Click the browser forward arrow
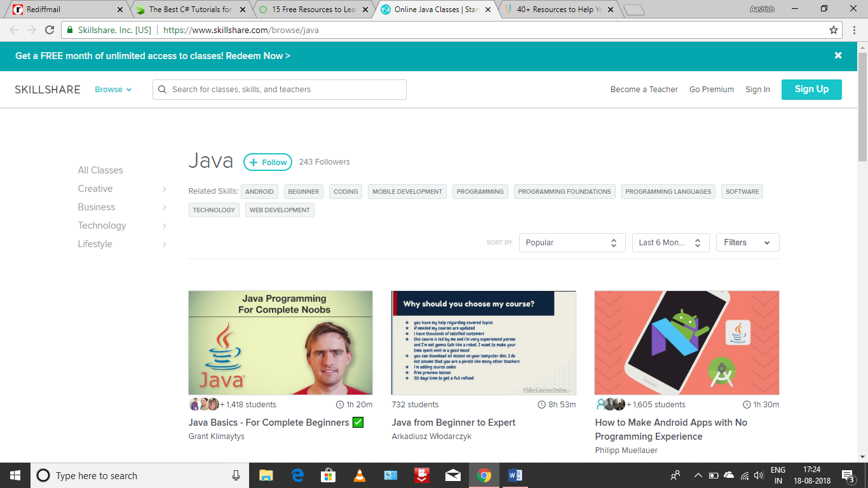Viewport: 868px width, 488px height. click(x=32, y=30)
